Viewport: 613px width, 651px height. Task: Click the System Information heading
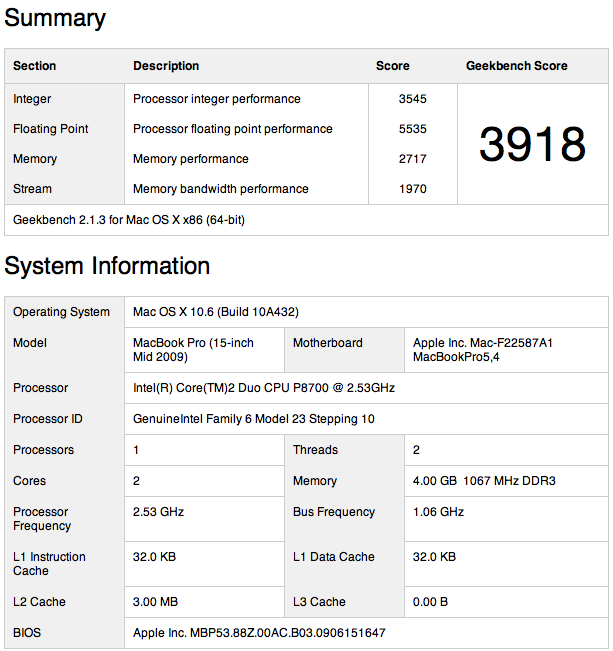pyautogui.click(x=107, y=266)
